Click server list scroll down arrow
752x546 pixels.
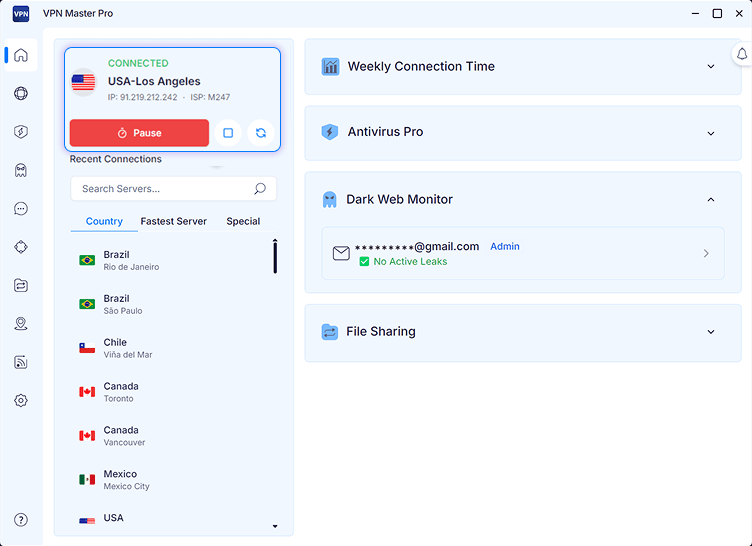[275, 526]
